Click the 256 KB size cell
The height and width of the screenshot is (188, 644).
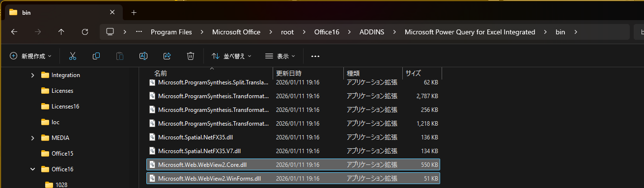tap(430, 109)
